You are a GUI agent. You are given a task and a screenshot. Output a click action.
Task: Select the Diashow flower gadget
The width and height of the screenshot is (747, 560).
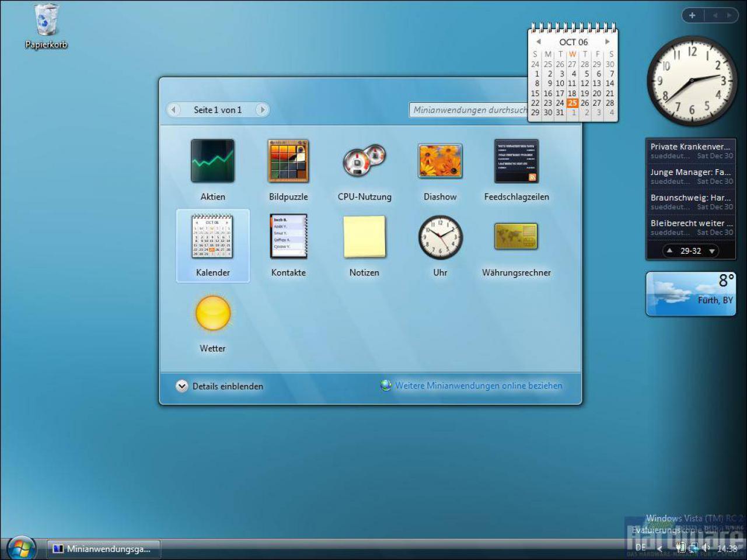pos(440,161)
